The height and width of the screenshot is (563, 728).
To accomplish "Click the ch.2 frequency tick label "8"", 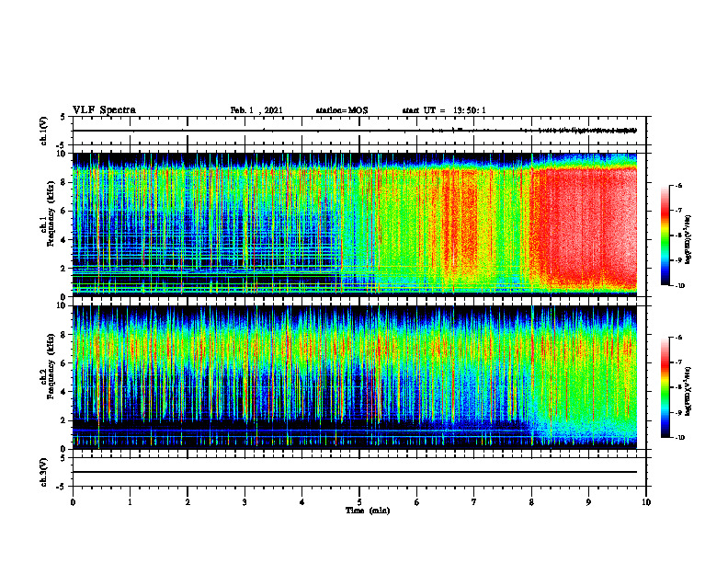I will coord(64,335).
